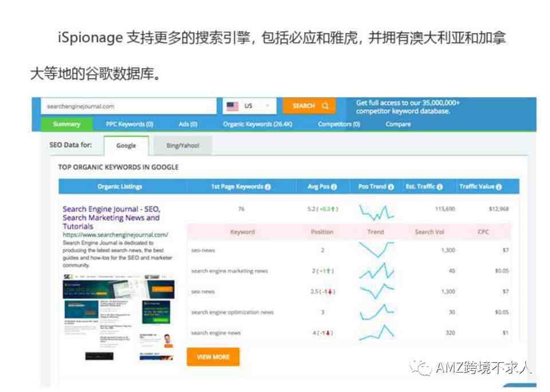
Task: Click the Pos Trend info icon
Action: click(391, 187)
